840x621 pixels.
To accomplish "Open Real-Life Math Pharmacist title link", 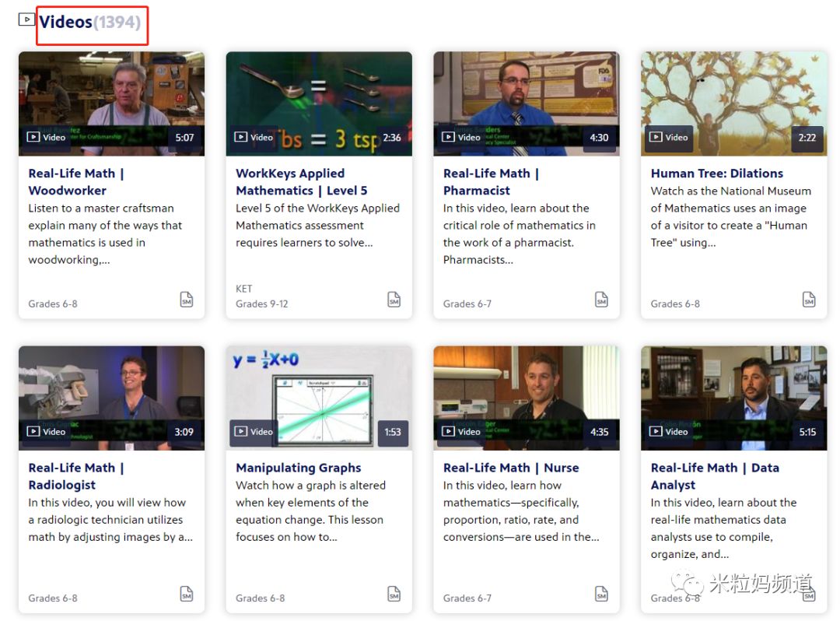I will pos(492,182).
